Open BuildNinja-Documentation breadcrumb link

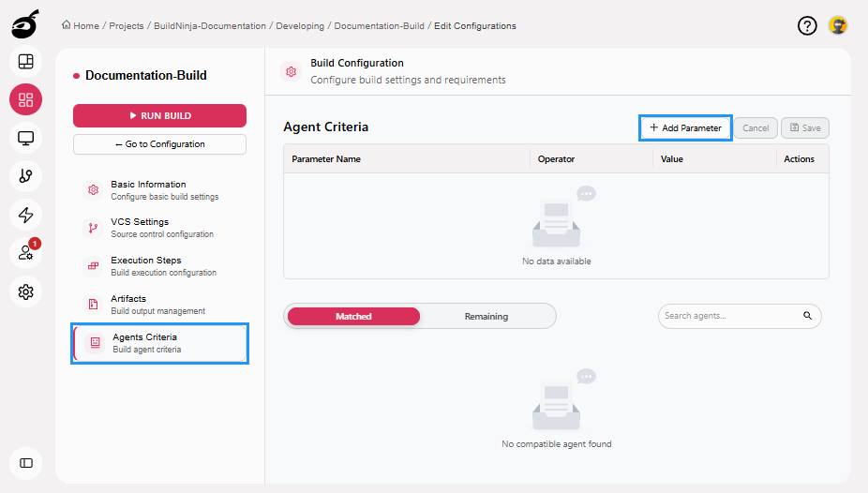point(210,26)
